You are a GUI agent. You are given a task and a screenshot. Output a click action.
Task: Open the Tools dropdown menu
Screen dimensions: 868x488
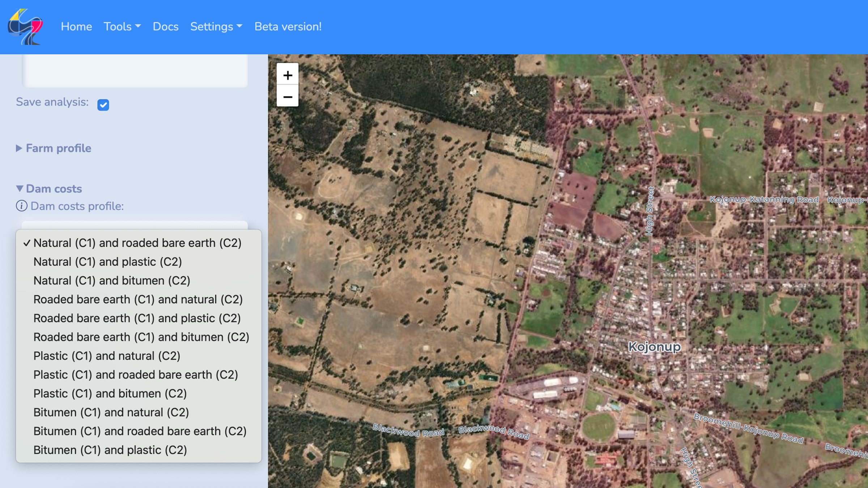pos(122,27)
